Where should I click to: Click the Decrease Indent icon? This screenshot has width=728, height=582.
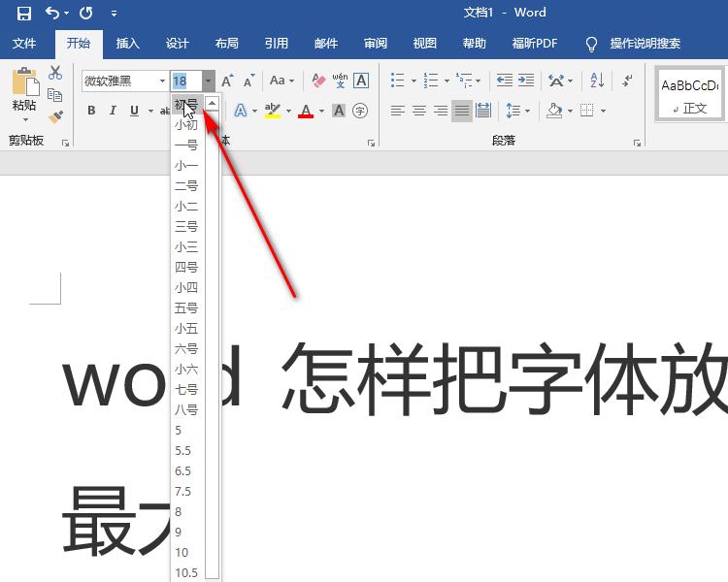pyautogui.click(x=505, y=81)
